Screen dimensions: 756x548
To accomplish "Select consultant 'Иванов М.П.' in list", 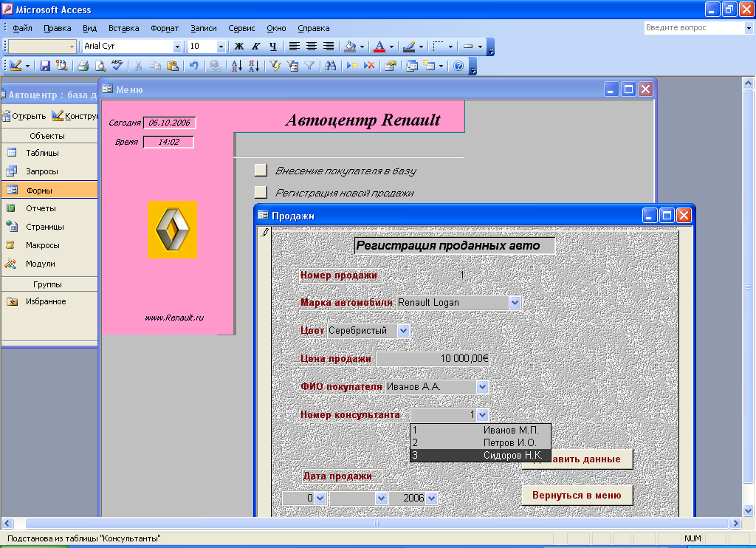I will click(480, 430).
